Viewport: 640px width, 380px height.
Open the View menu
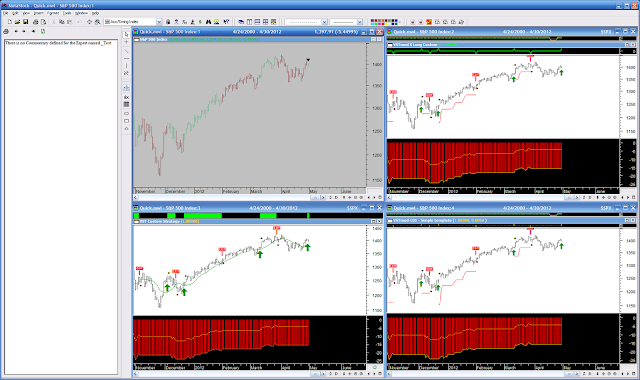26,13
